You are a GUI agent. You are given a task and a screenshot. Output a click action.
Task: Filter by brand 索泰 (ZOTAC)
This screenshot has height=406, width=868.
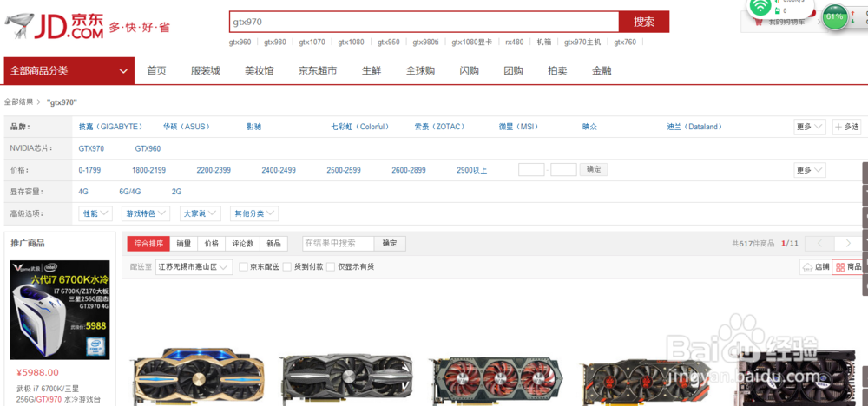(439, 127)
